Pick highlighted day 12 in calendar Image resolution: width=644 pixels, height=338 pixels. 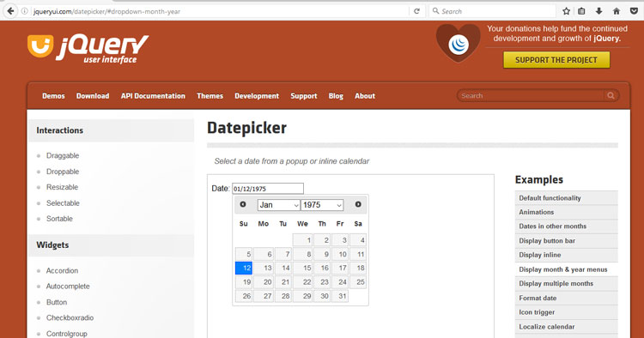(244, 268)
